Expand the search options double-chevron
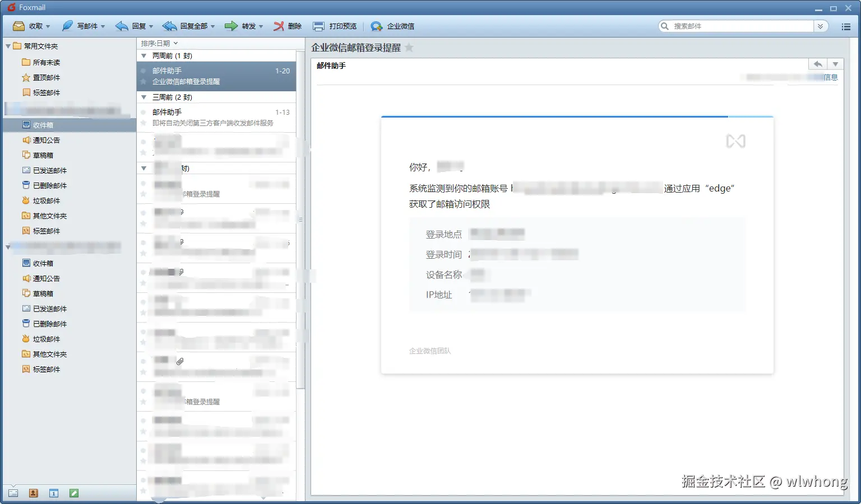861x504 pixels. (x=821, y=26)
